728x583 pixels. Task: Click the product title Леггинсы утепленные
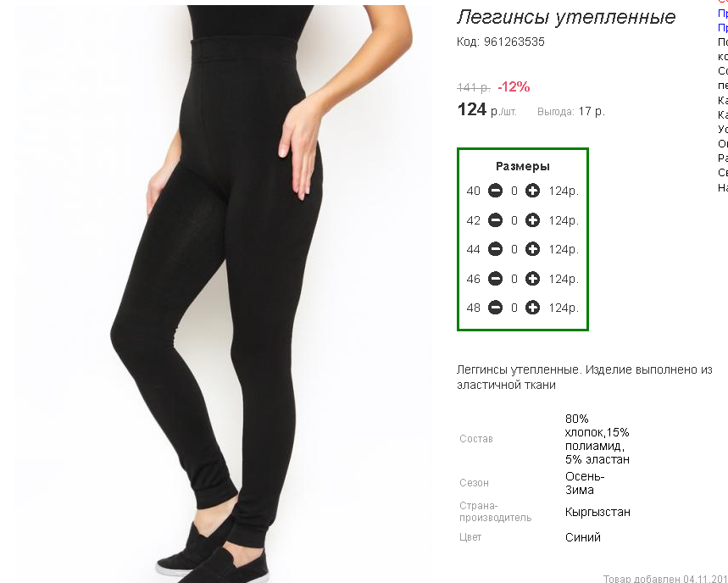566,17
